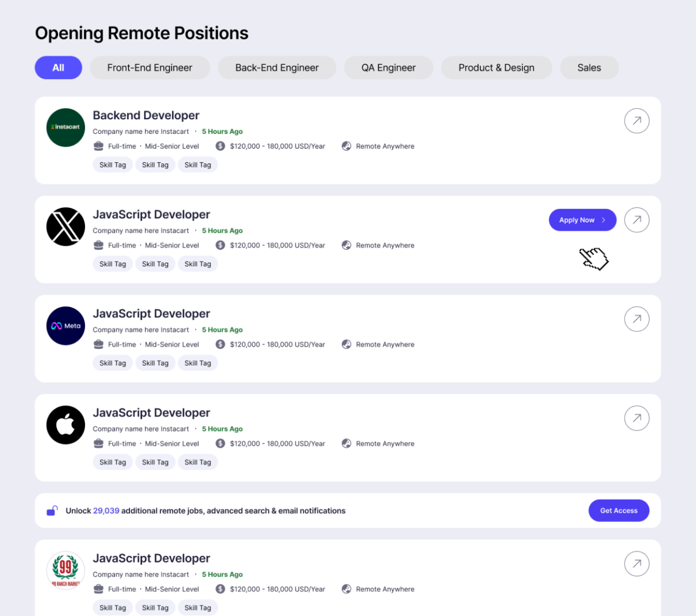Select the Sales filter tab

tap(589, 67)
